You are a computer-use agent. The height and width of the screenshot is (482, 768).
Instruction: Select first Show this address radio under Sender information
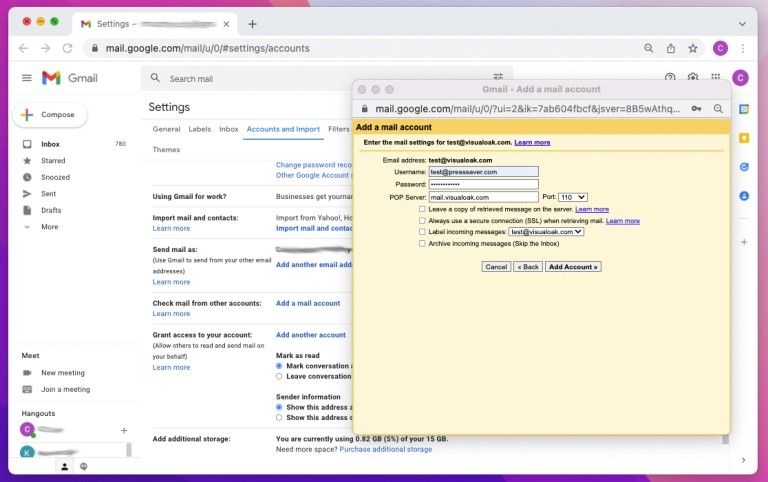(279, 407)
